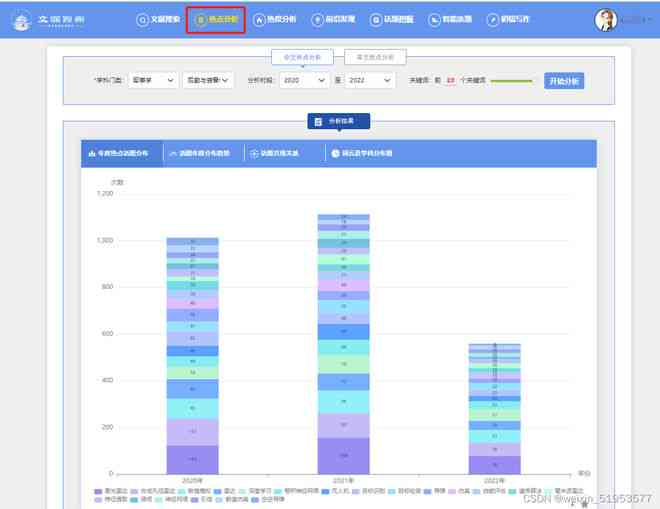
Task: Click the 2021 stacked bar
Action: [x=343, y=344]
